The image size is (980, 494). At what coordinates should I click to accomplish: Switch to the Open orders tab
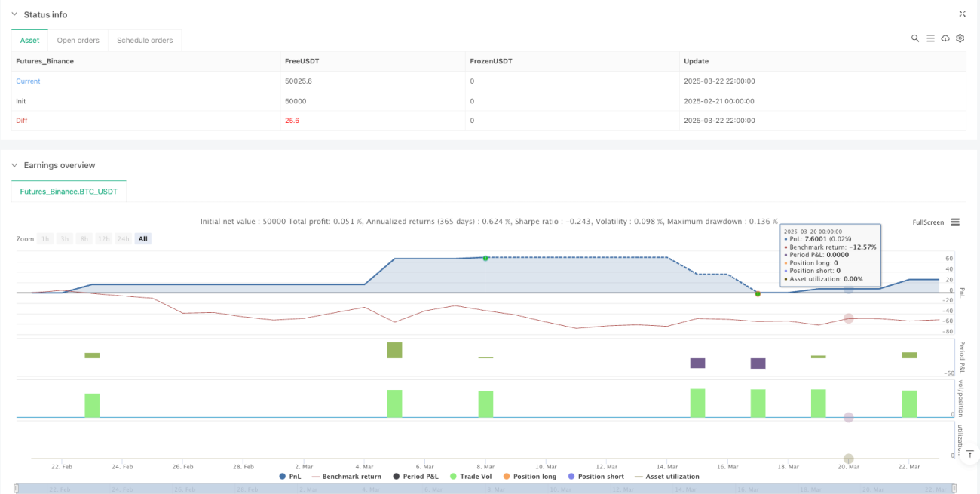(78, 40)
